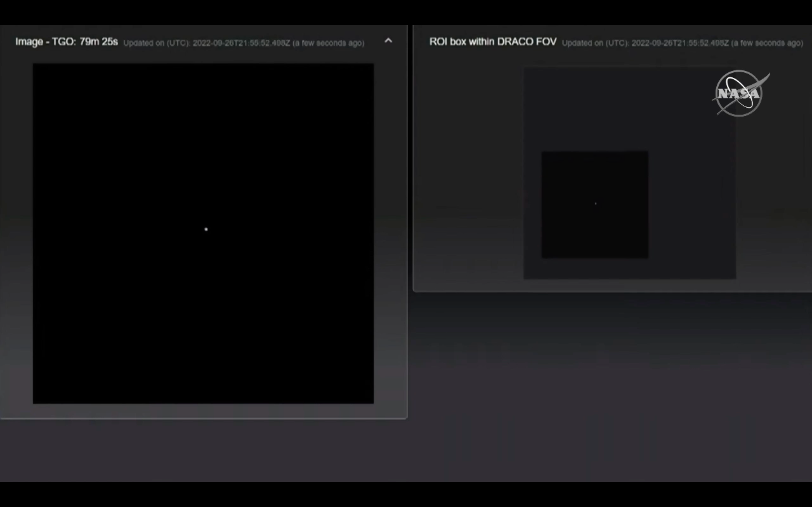Image resolution: width=812 pixels, height=507 pixels.
Task: Click the tiny dot inside the ROI box
Action: click(x=595, y=204)
